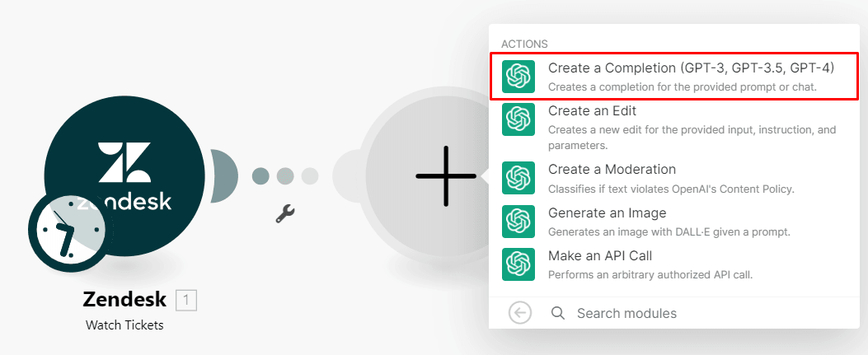Go back using the circled arrow icon
The height and width of the screenshot is (355, 868).
click(x=520, y=313)
